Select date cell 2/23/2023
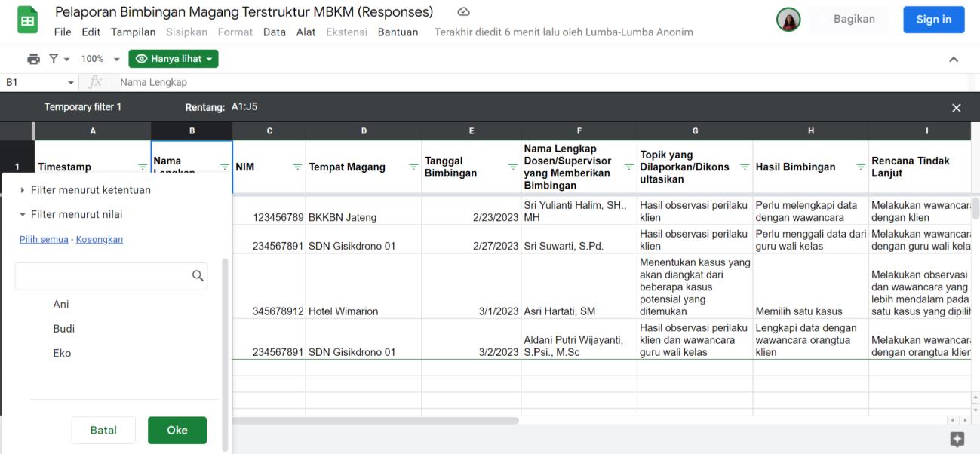 pyautogui.click(x=472, y=210)
